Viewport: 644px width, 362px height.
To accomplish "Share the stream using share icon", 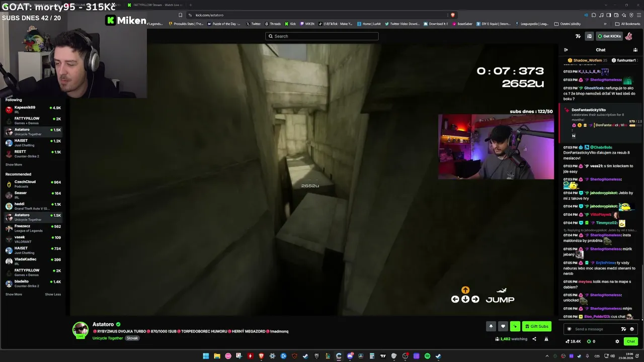I will coord(534,339).
